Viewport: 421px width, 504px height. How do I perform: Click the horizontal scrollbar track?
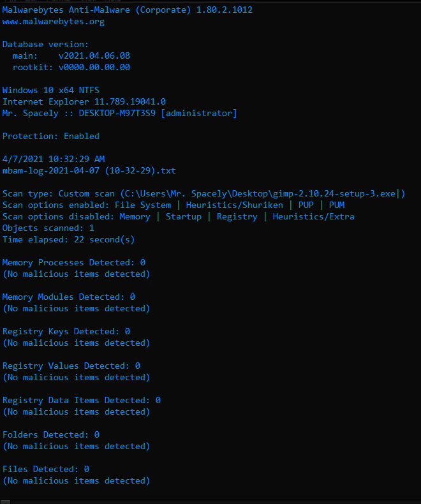coord(216,501)
